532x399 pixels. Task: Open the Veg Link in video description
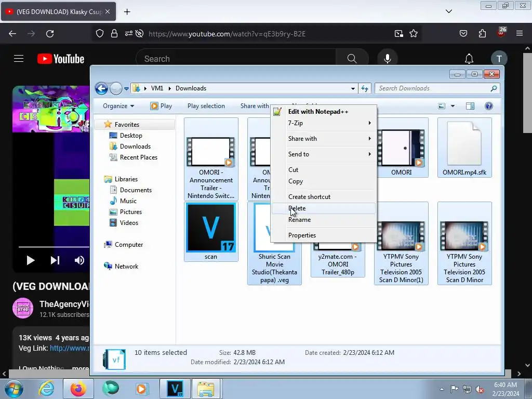click(x=70, y=348)
